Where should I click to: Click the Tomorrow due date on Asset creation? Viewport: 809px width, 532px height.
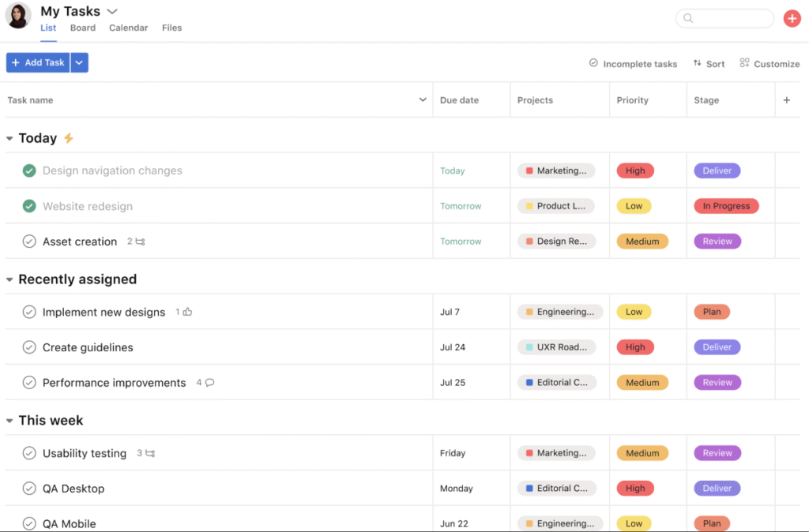tap(461, 241)
